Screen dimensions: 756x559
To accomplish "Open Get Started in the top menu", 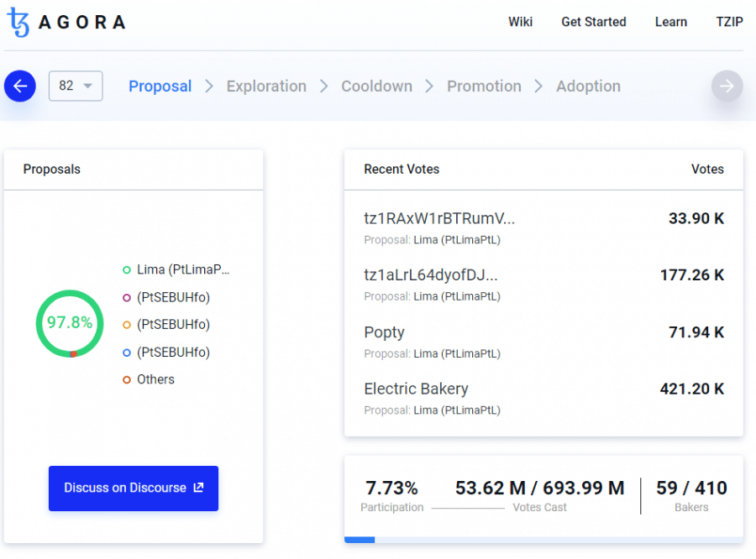I will pyautogui.click(x=594, y=22).
